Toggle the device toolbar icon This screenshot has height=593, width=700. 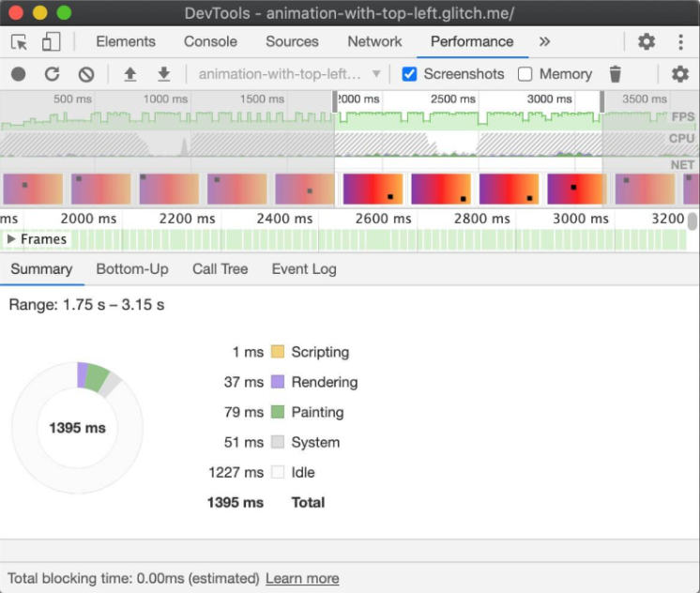pos(51,42)
